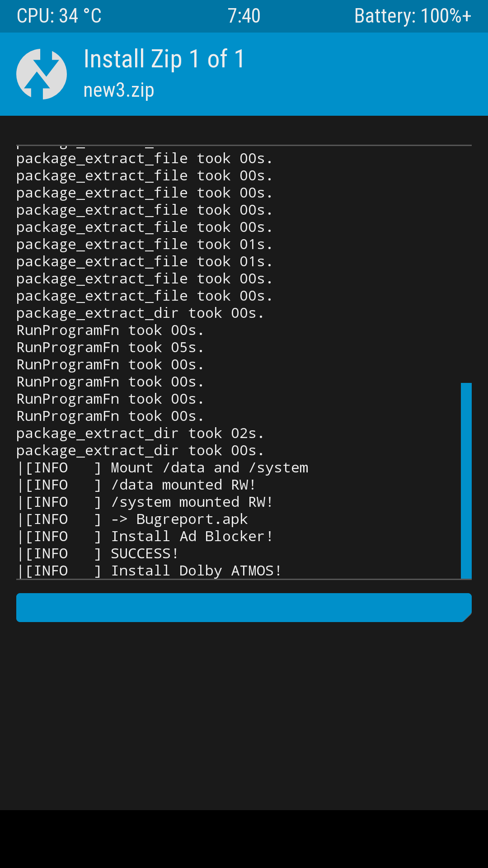Tap the 7:40 clock in status bar

click(x=244, y=16)
